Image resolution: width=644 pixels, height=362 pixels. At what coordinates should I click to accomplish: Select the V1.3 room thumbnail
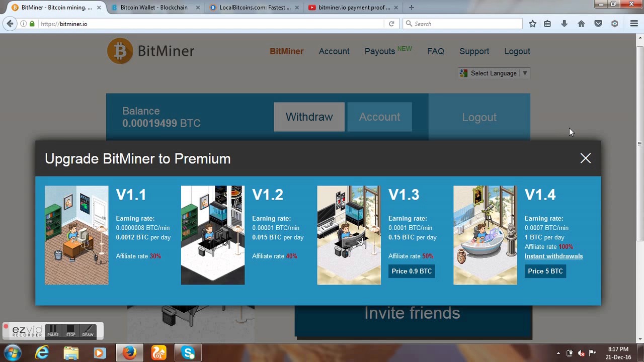[x=349, y=235]
